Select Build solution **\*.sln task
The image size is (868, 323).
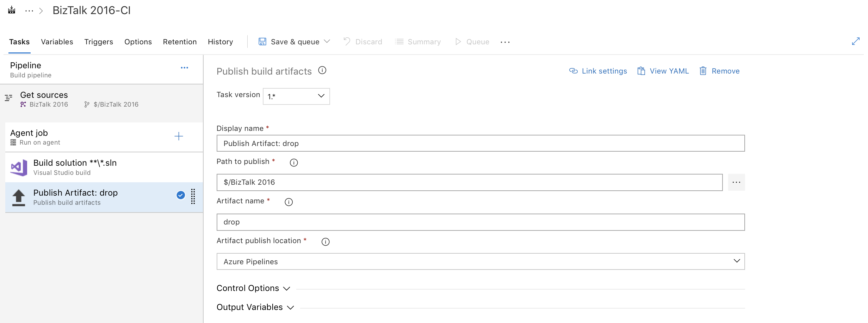click(x=104, y=167)
